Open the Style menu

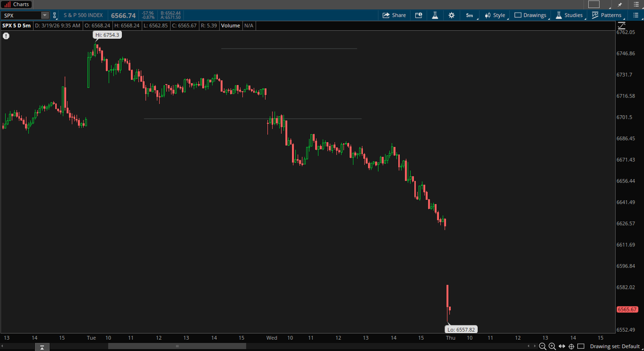[x=495, y=16]
